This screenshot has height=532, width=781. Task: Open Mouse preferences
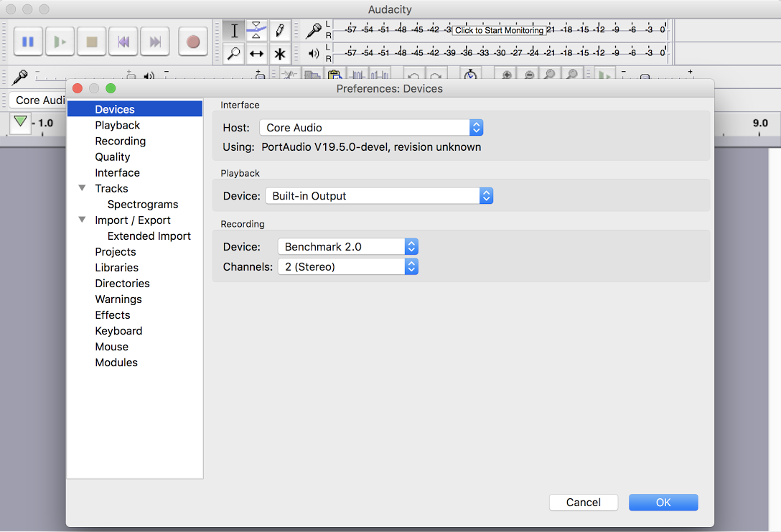[x=111, y=347]
